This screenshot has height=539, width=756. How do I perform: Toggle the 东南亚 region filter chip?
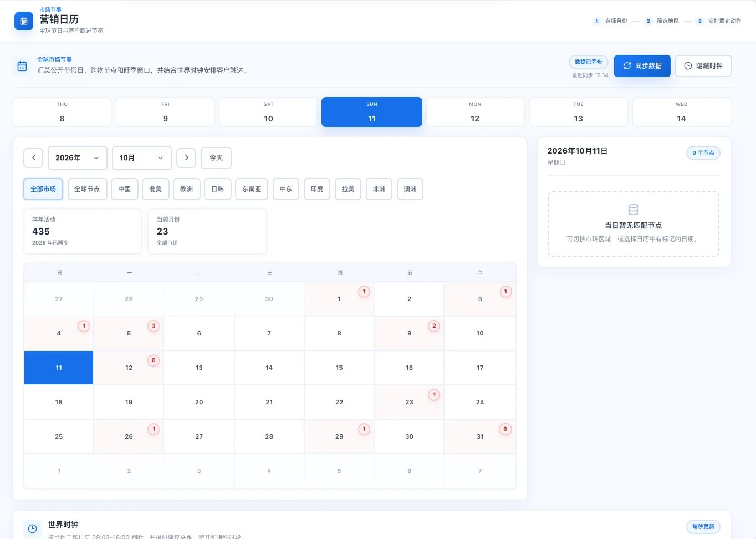(x=252, y=189)
